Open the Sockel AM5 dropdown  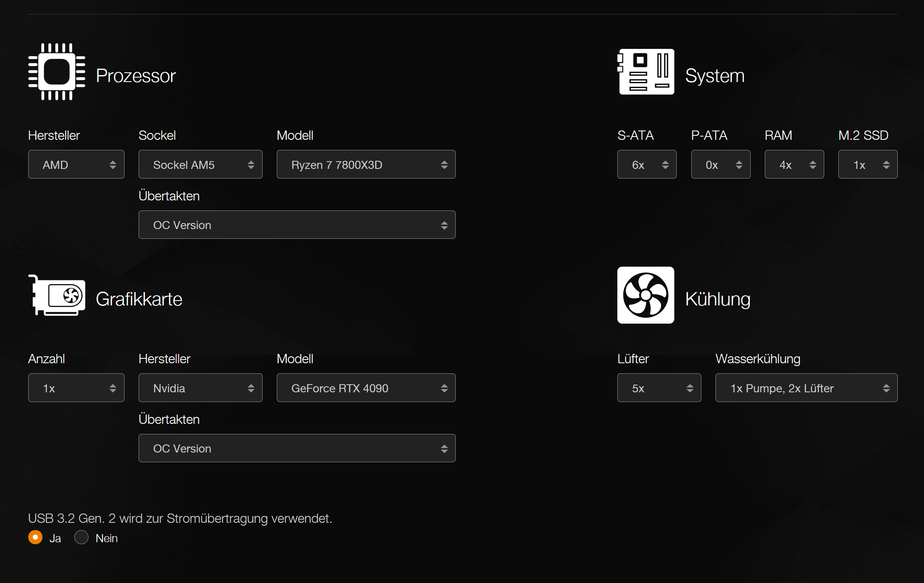pyautogui.click(x=200, y=164)
